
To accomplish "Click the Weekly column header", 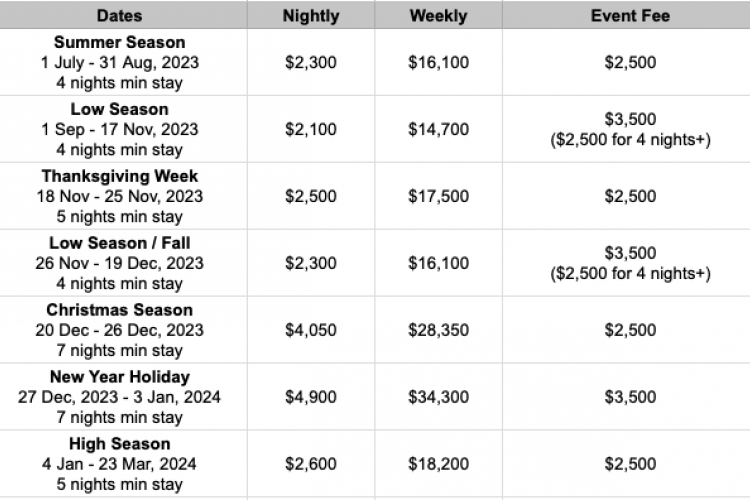I will (x=438, y=16).
